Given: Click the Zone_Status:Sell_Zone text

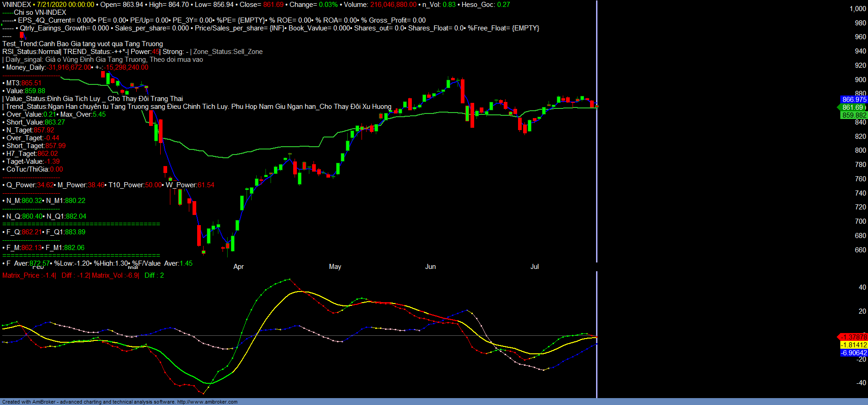Looking at the screenshot, I should point(228,52).
